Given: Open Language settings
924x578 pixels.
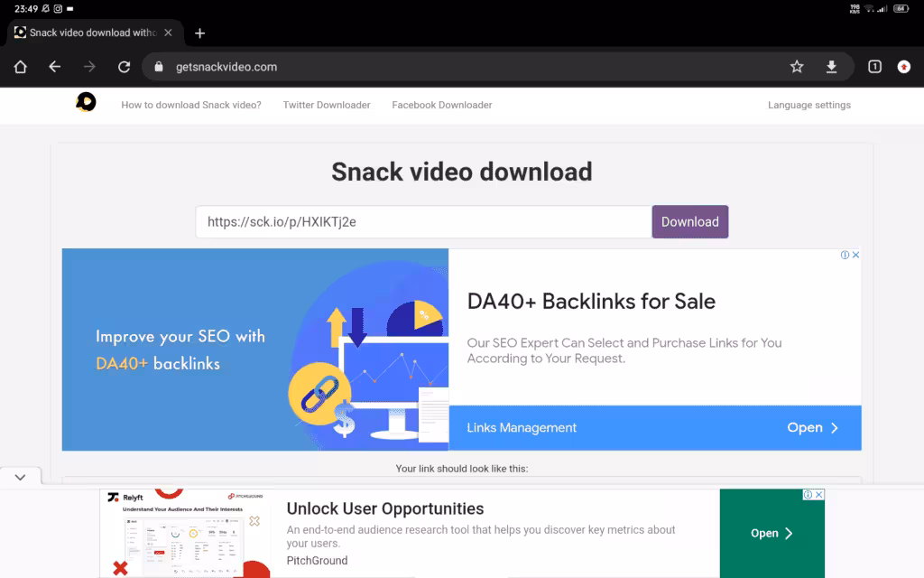Looking at the screenshot, I should coord(809,105).
